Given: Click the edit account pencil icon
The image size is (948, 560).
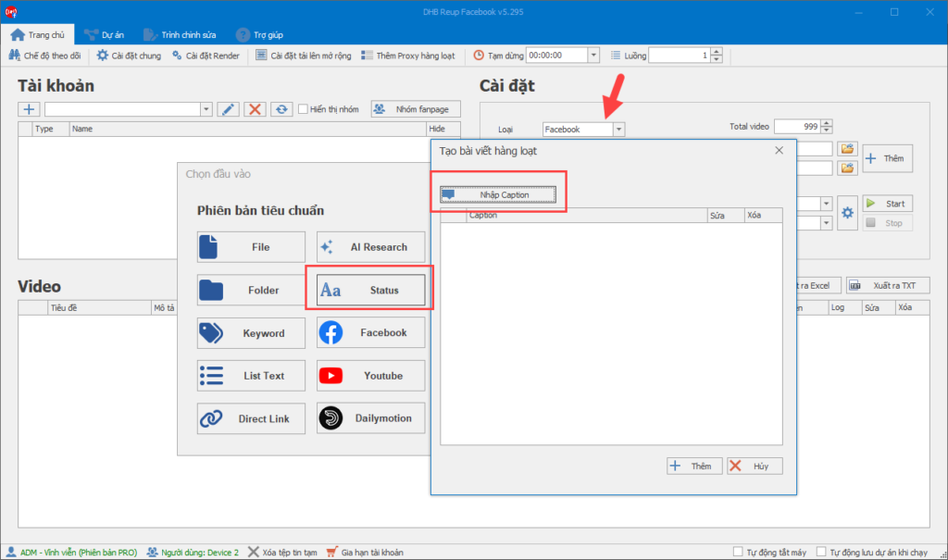Looking at the screenshot, I should click(228, 109).
